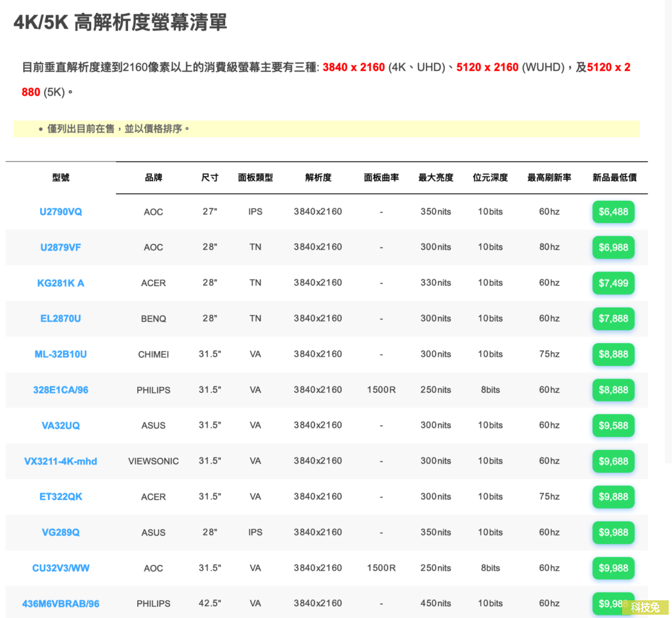Click the 解析度 column header
This screenshot has width=672, height=618.
click(x=318, y=177)
